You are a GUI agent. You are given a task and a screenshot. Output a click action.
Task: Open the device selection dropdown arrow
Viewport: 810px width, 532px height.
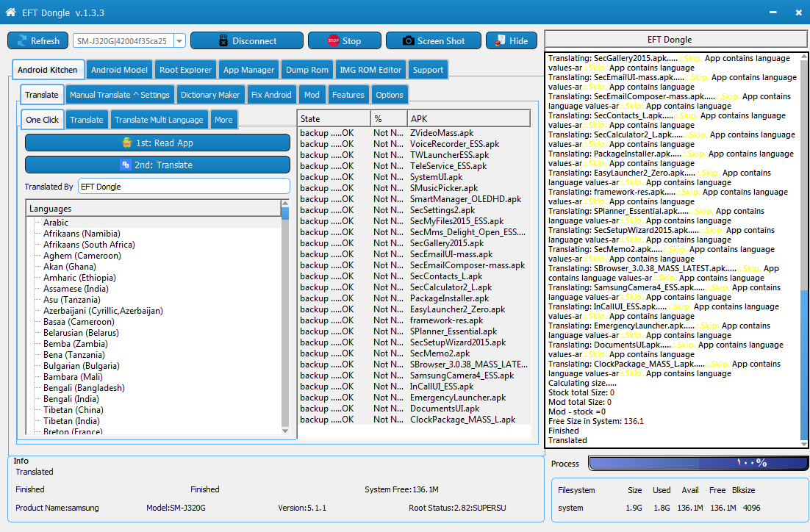179,41
